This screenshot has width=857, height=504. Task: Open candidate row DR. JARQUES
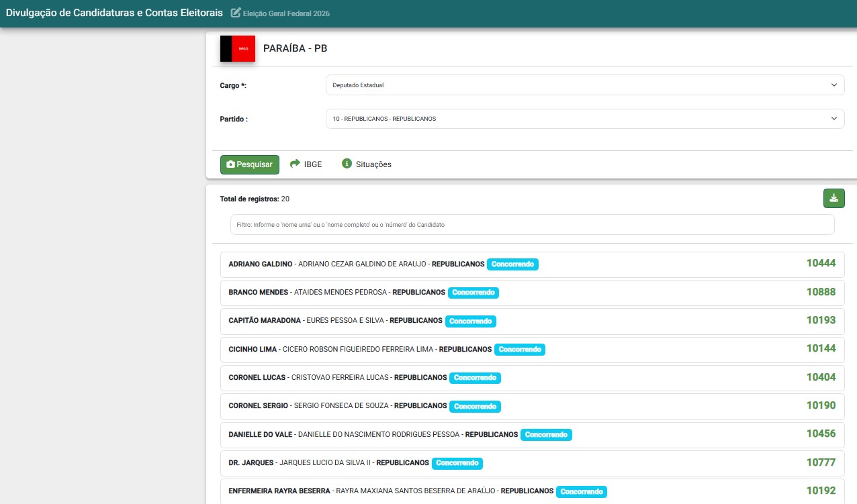(x=532, y=462)
